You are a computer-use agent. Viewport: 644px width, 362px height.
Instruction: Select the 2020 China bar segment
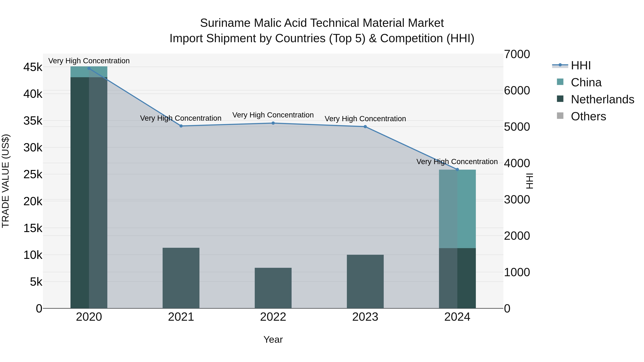click(x=89, y=72)
